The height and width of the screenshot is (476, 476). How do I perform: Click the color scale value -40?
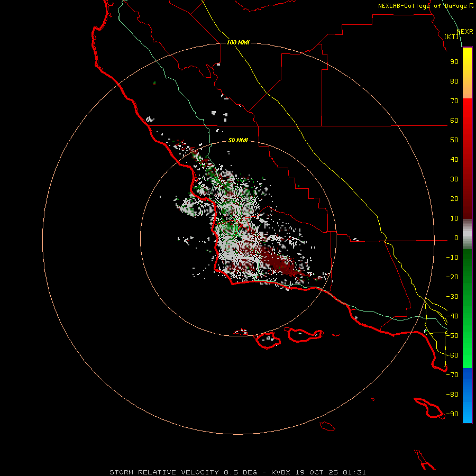click(x=452, y=316)
